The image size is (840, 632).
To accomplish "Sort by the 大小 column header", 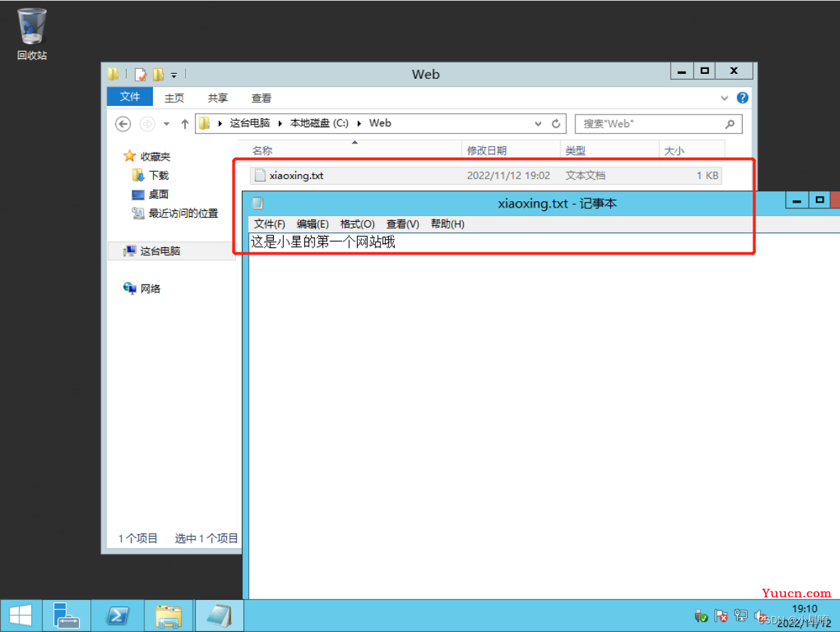I will click(x=691, y=151).
